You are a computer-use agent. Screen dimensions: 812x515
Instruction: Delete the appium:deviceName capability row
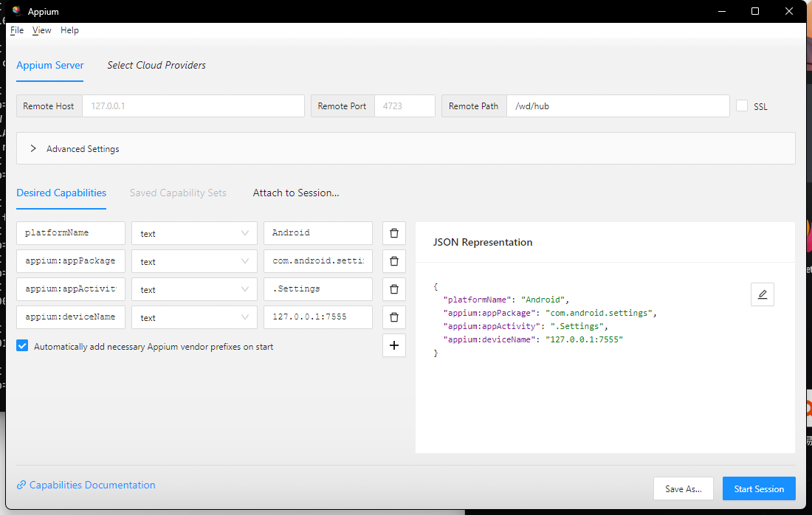tap(394, 317)
